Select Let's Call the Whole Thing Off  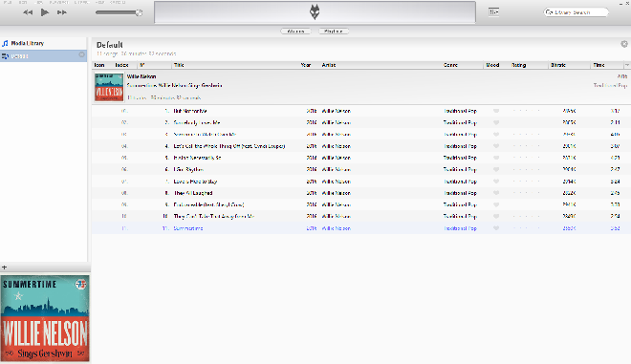229,146
